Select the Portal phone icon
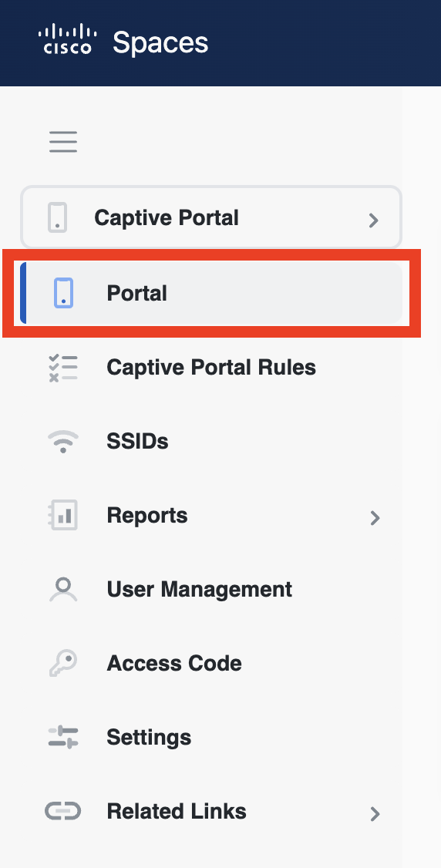This screenshot has width=441, height=868. (64, 293)
